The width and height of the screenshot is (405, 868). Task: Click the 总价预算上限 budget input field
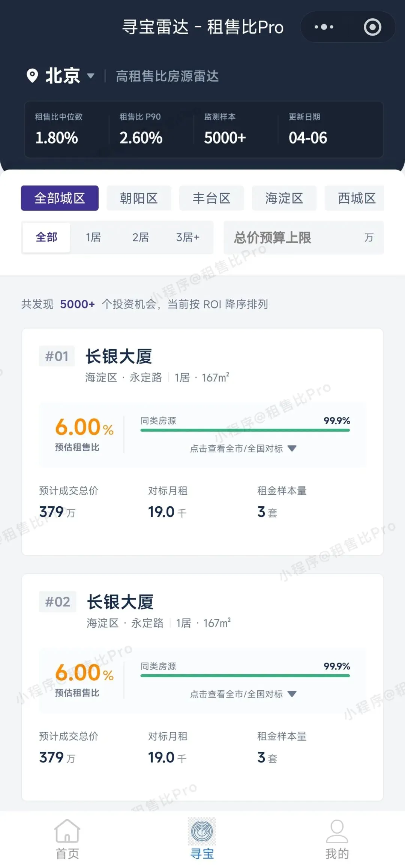[296, 238]
